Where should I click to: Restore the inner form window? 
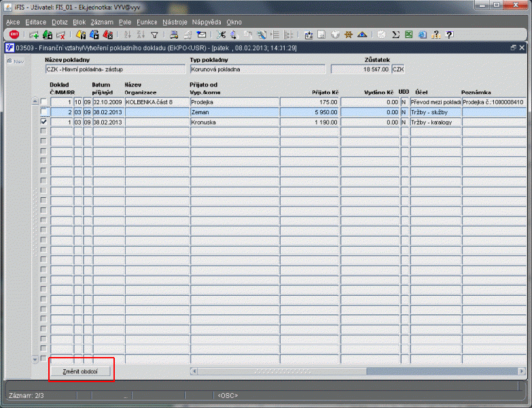[514, 48]
